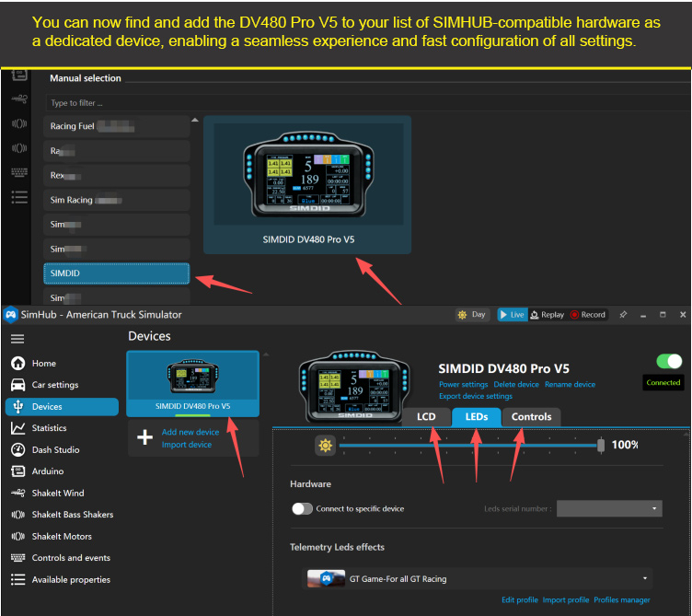Click the Home icon in sidebar
The height and width of the screenshot is (616, 692).
[x=17, y=363]
